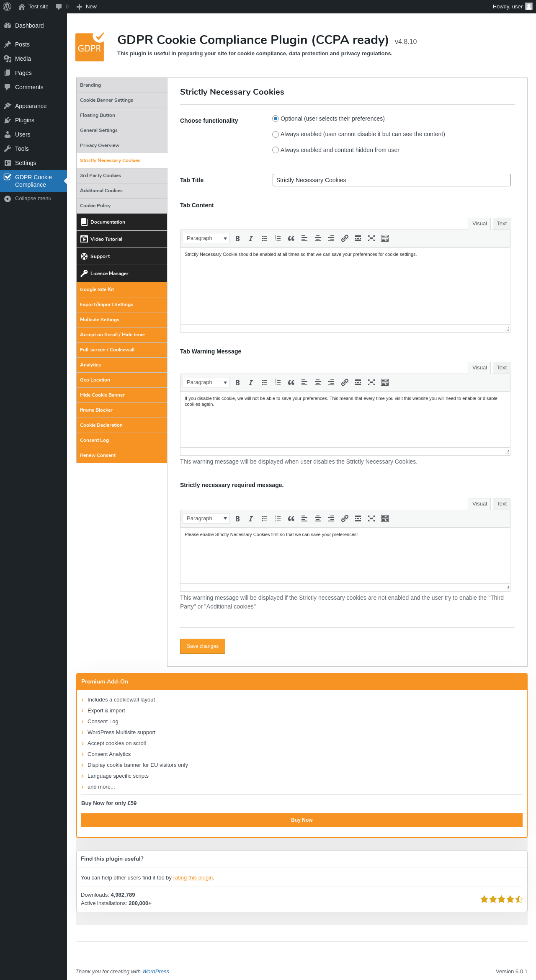Insert blockquote in Tab Content editor
Viewport: 536px width, 980px height.
tap(291, 238)
